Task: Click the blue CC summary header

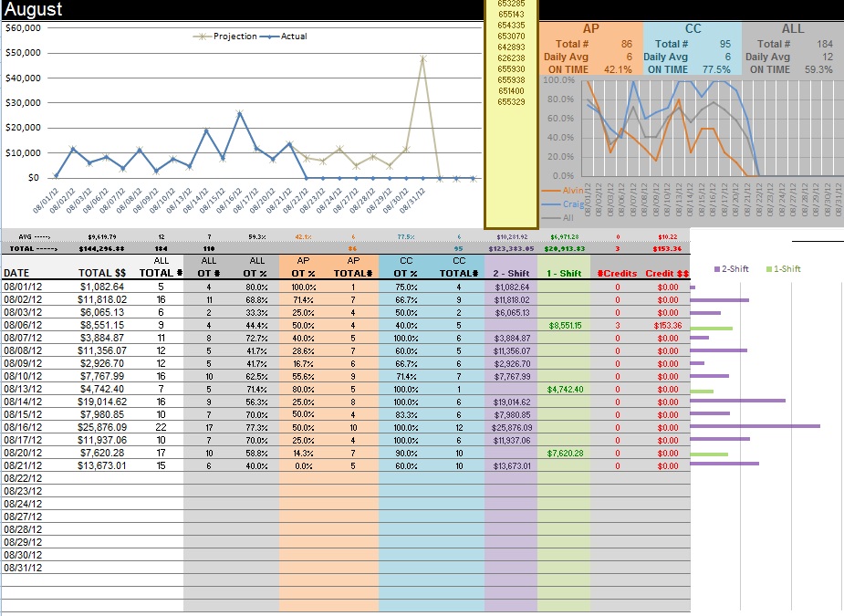Action: point(693,28)
